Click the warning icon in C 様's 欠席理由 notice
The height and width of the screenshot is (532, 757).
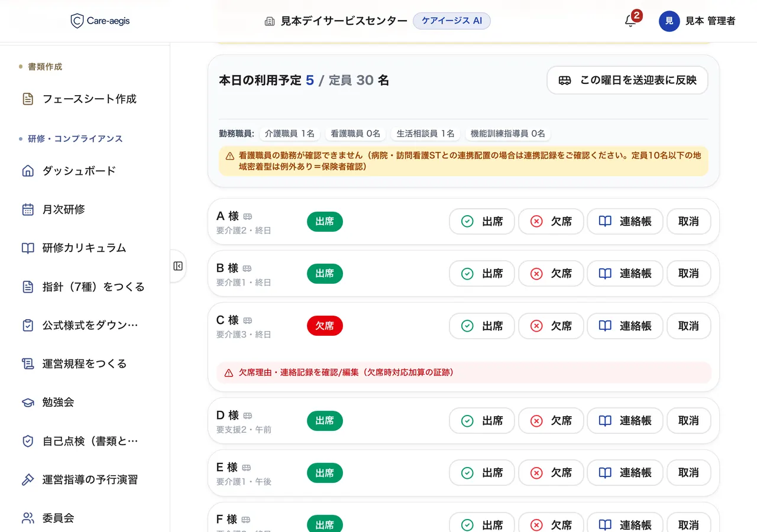pos(229,373)
